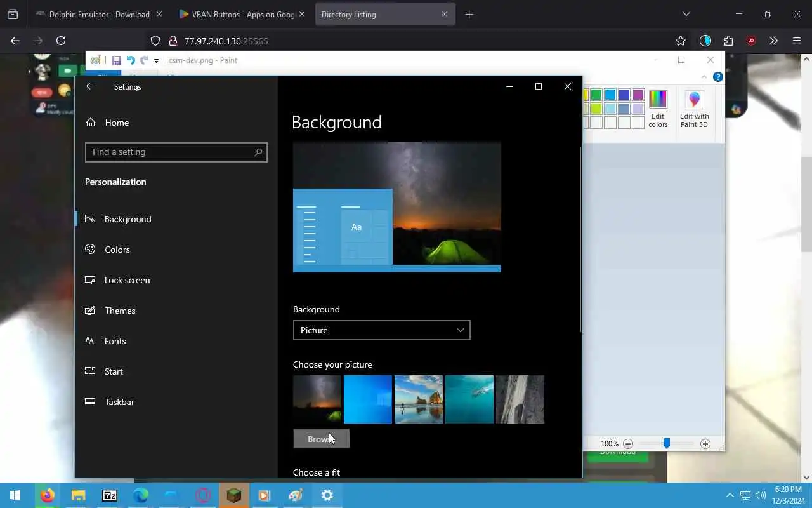812x508 pixels.
Task: Click the Find a setting search box
Action: click(x=176, y=152)
